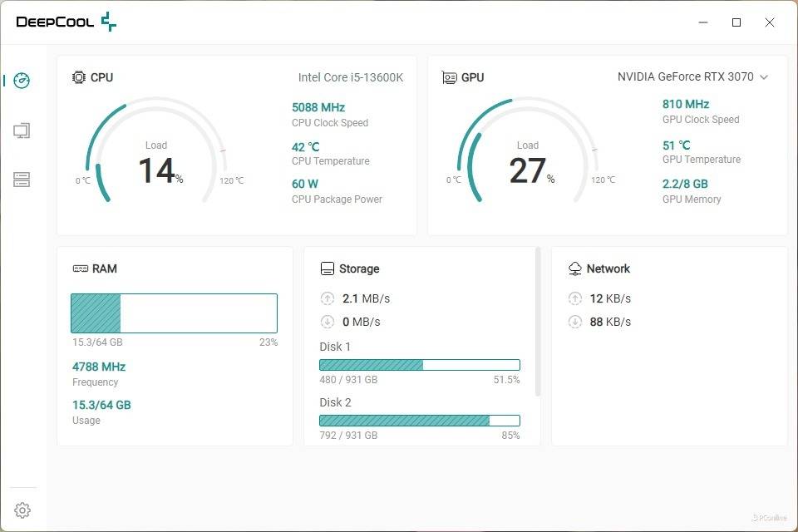Image resolution: width=798 pixels, height=532 pixels.
Task: Click the Disk 1 label
Action: [x=335, y=347]
